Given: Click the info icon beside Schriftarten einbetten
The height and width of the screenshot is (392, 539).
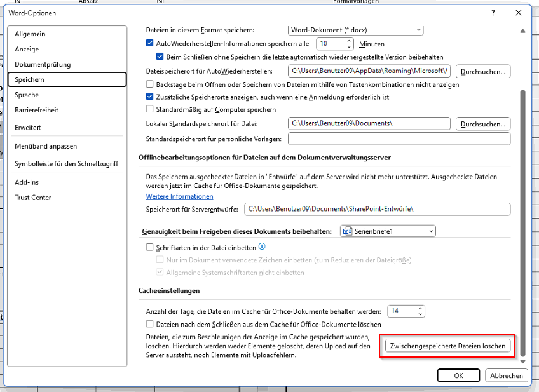Looking at the screenshot, I should click(262, 247).
